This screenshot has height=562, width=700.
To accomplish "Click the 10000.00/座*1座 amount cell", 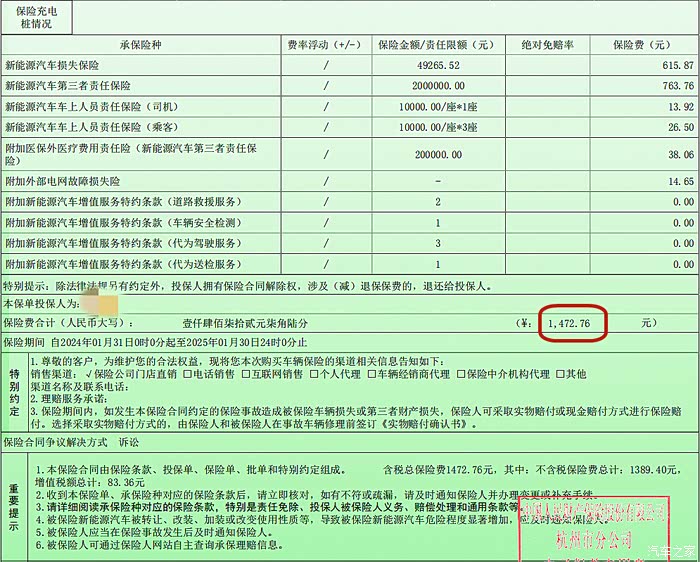I will [x=438, y=107].
